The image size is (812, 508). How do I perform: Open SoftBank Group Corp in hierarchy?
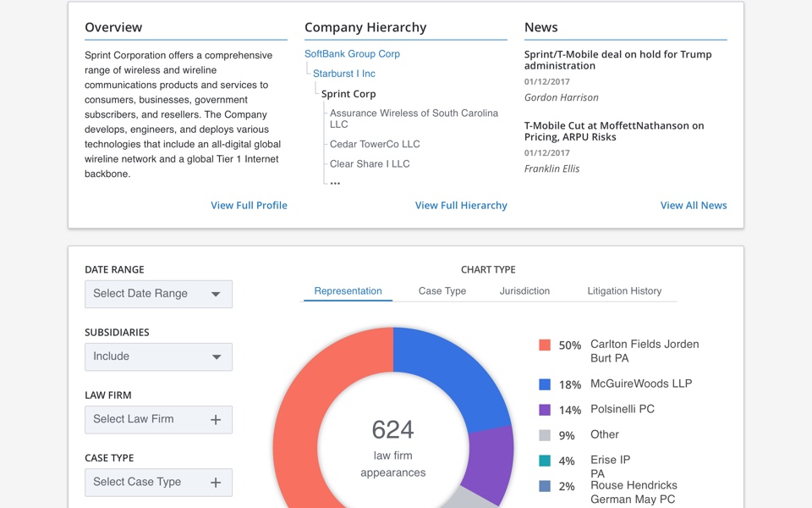352,54
